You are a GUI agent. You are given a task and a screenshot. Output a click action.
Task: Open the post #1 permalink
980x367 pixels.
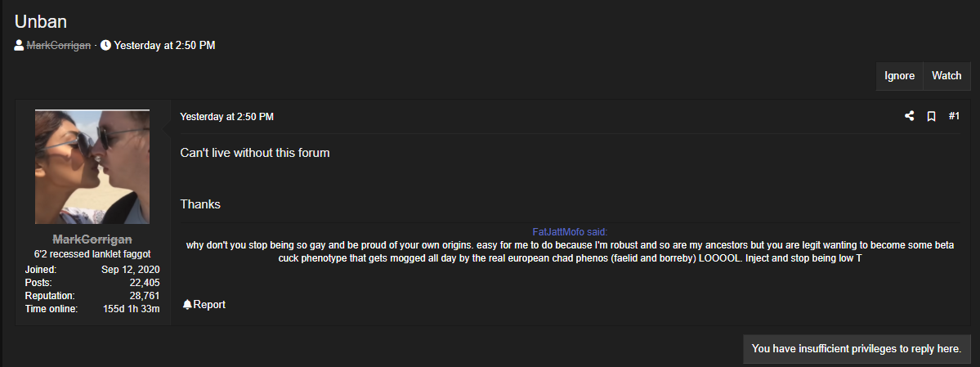pyautogui.click(x=954, y=116)
